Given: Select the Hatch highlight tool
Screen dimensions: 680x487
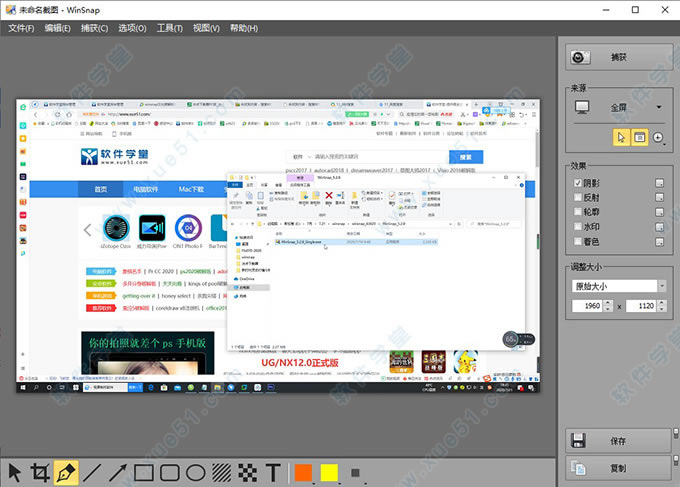Looking at the screenshot, I should pos(222,473).
